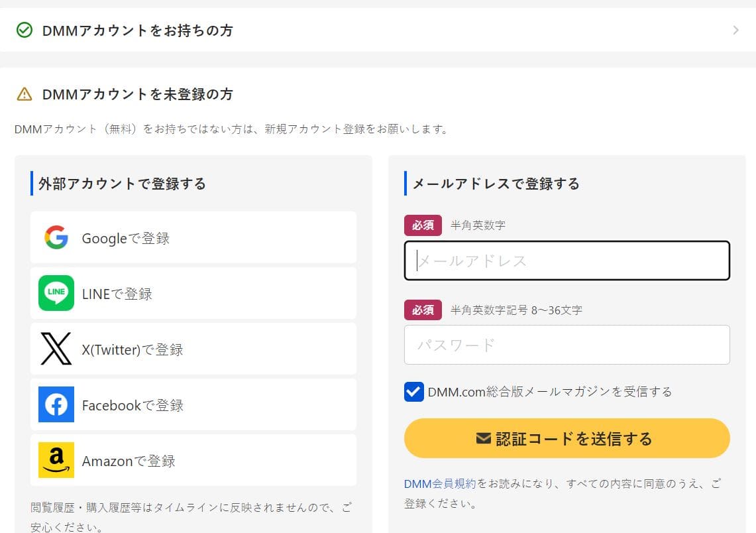The image size is (756, 533).
Task: Click the DMM.com総合版メールマガジンを受信する label
Action: click(550, 392)
